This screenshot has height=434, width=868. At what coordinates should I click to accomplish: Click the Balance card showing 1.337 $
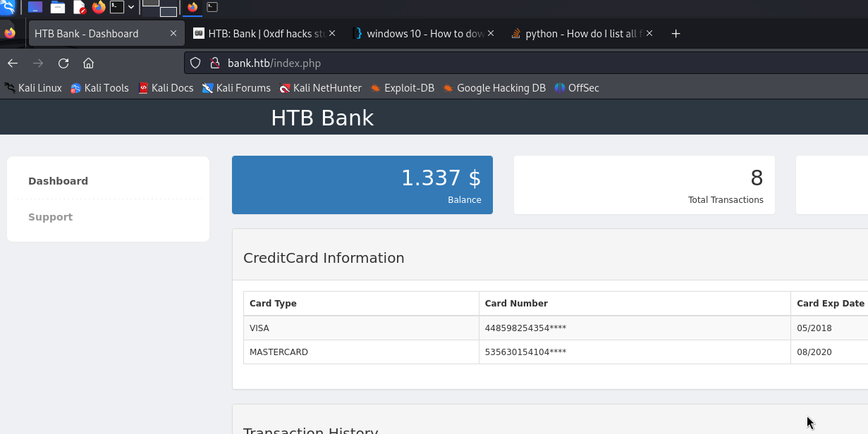362,185
